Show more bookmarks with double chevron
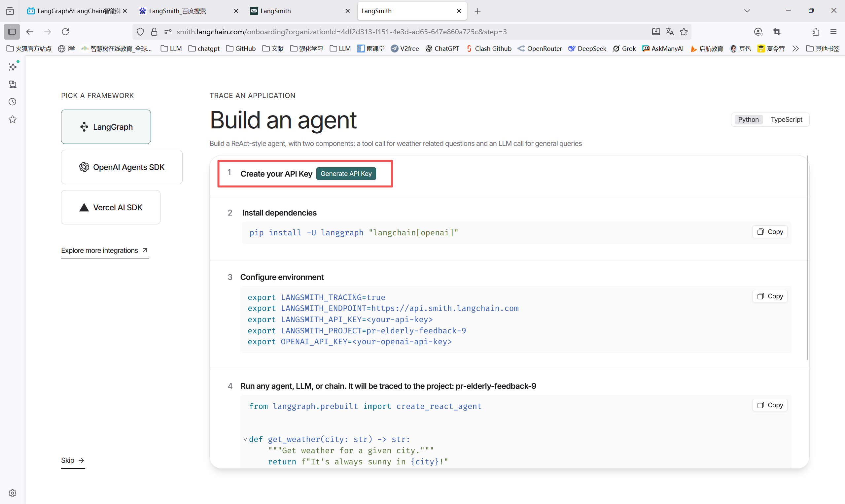Viewport: 845px width, 504px height. (x=796, y=49)
